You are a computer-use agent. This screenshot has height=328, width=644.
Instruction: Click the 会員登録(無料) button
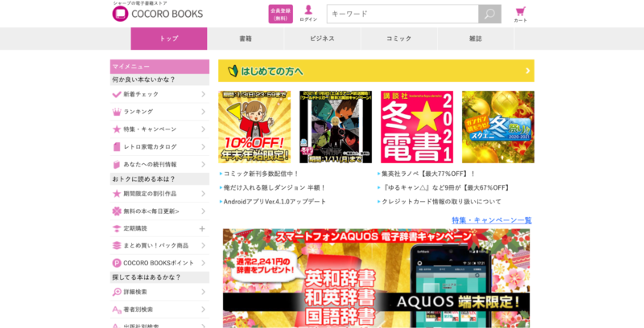coord(280,14)
